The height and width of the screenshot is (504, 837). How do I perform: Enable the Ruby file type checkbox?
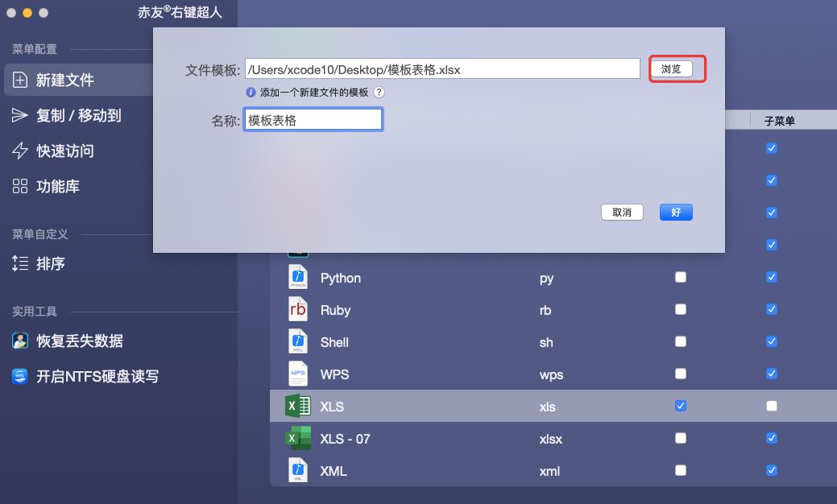(681, 310)
